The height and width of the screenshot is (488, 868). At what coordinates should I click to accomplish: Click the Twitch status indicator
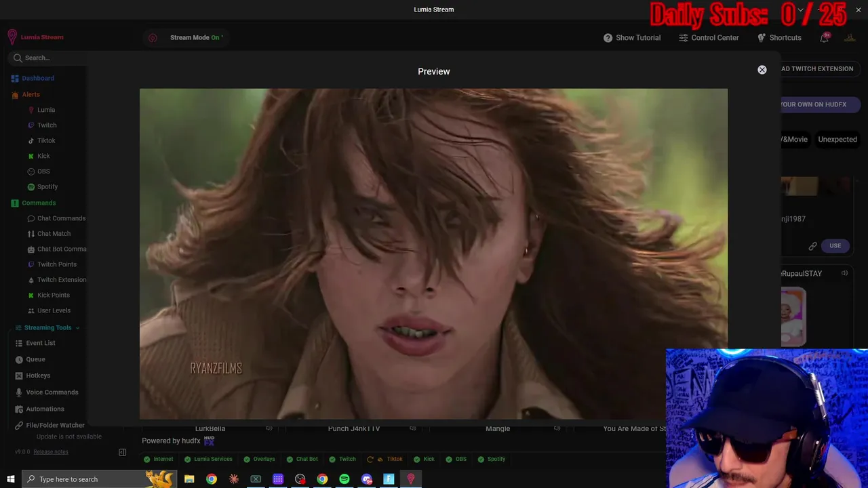coord(342,459)
